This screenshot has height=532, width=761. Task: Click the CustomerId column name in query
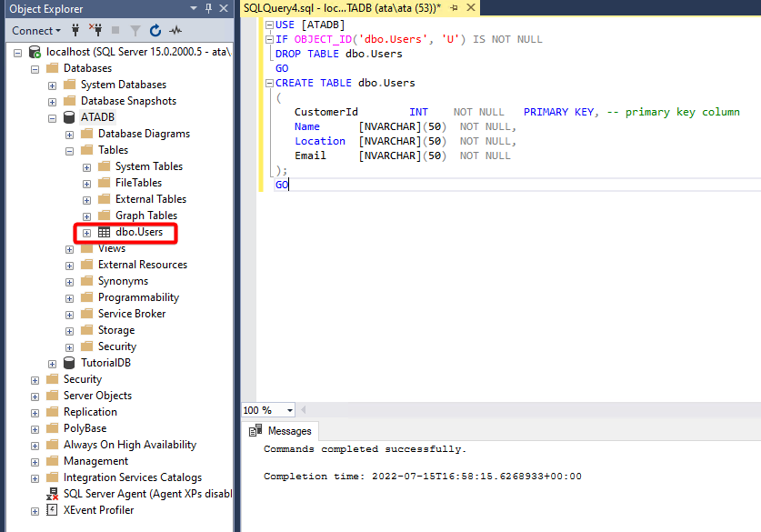pos(326,112)
